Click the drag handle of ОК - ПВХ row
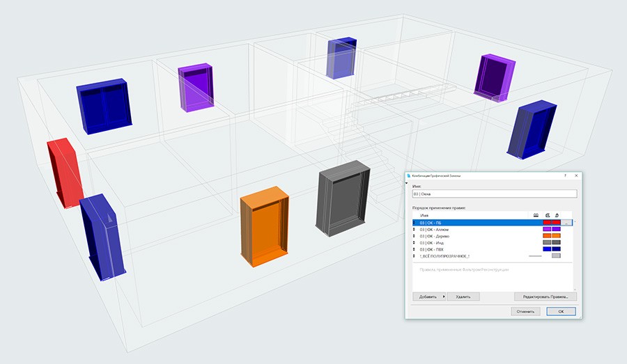Viewport: 627px width, 364px height. click(x=415, y=249)
